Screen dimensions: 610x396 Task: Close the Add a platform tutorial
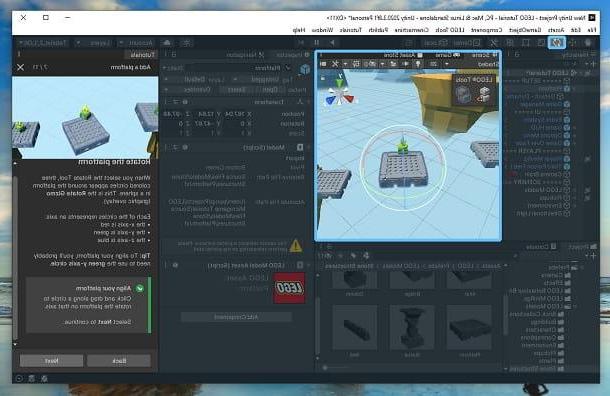(21, 67)
